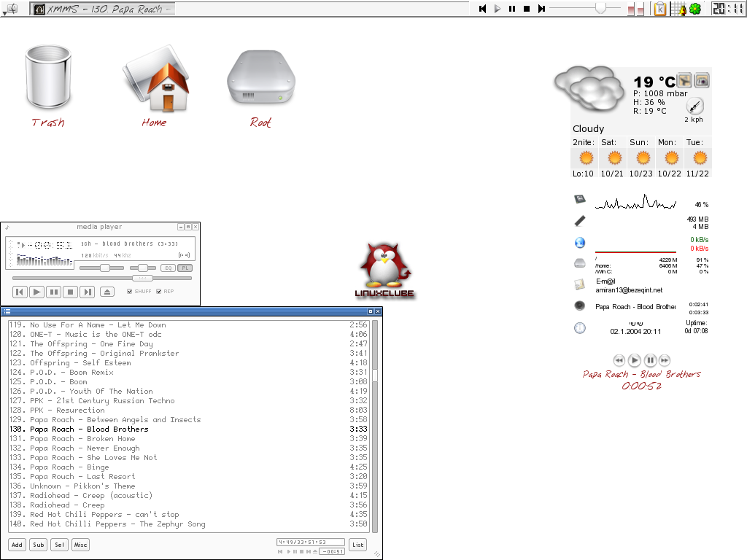747x560 pixels.
Task: Click the network globe icon
Action: tap(580, 242)
